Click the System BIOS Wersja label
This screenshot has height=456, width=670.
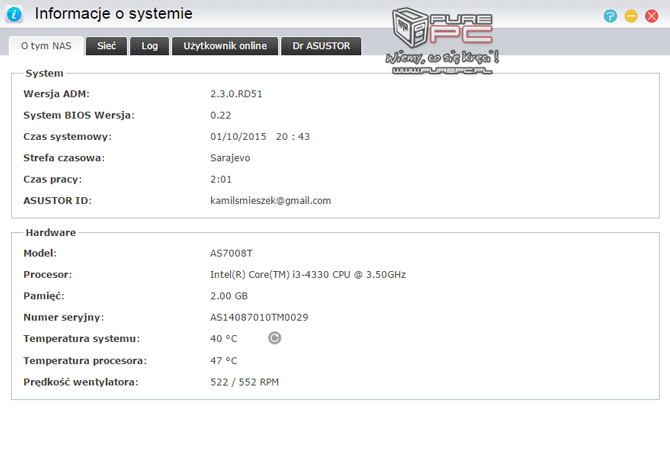(79, 115)
